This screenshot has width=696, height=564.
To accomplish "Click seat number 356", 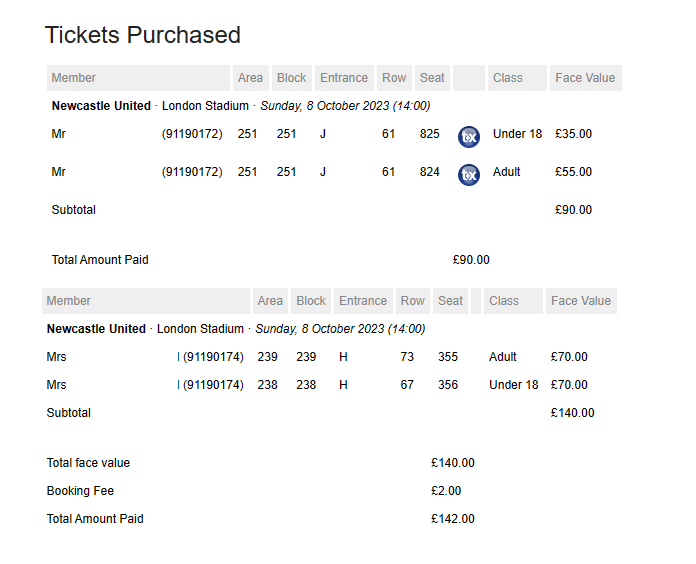I will 447,385.
